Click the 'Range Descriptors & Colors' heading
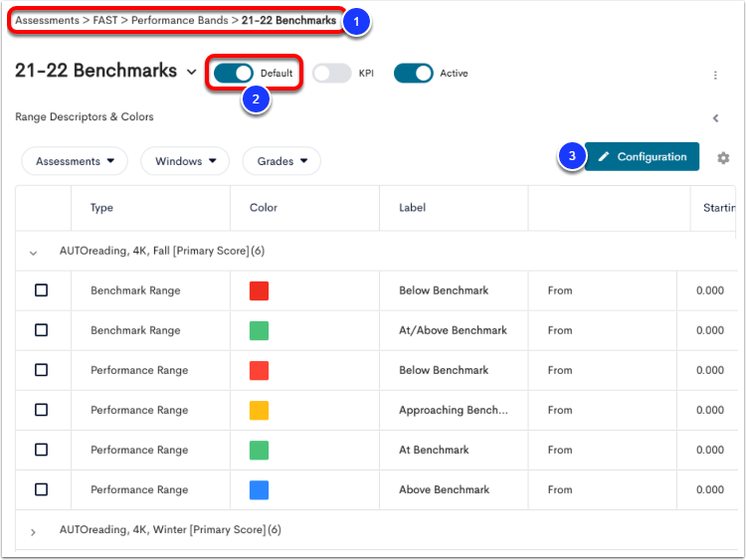 click(85, 116)
